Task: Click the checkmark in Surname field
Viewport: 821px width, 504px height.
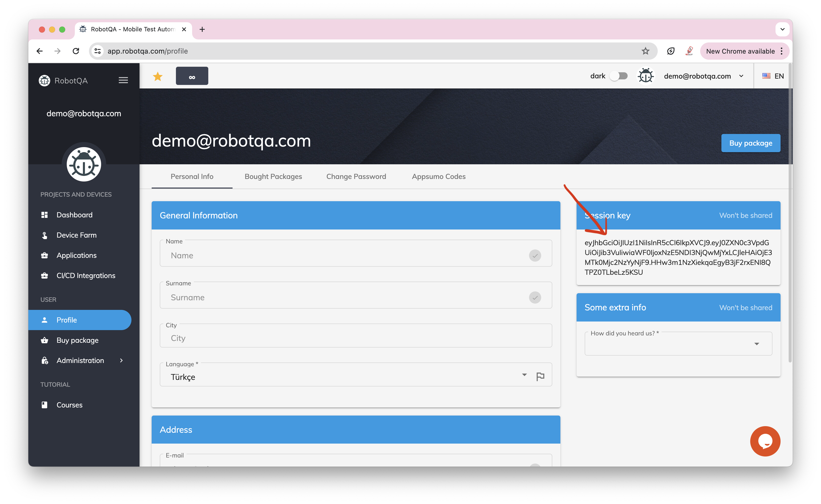Action: coord(535,297)
